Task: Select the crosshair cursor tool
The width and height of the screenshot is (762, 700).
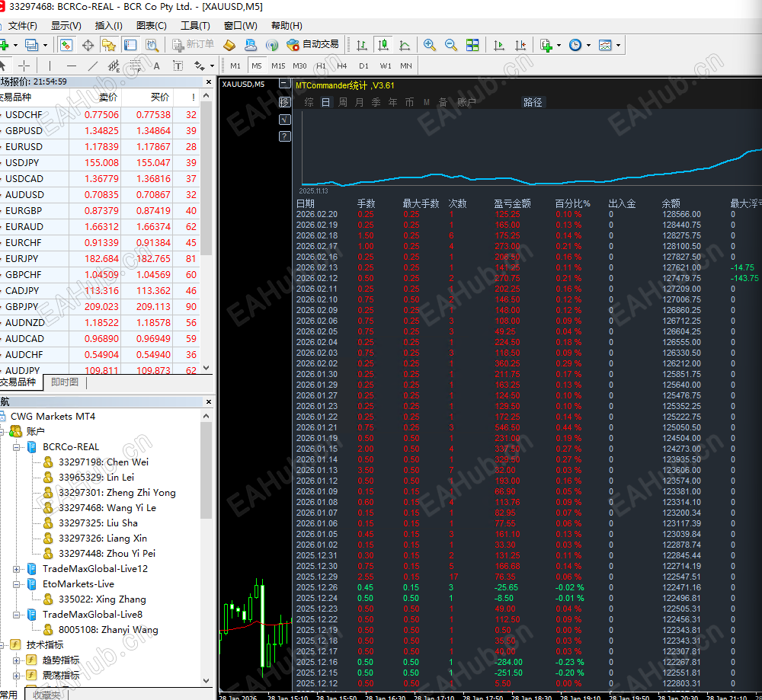Action: click(24, 66)
